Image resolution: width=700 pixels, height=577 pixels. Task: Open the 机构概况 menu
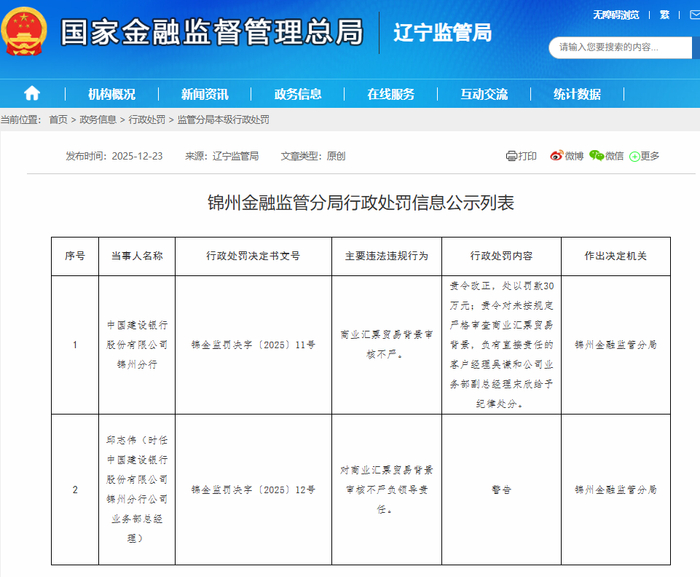tap(112, 94)
